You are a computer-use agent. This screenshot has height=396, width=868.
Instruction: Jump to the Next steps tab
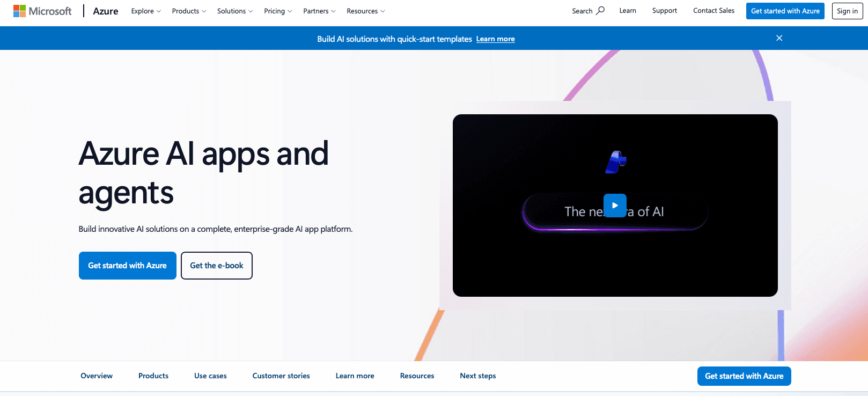click(x=478, y=376)
